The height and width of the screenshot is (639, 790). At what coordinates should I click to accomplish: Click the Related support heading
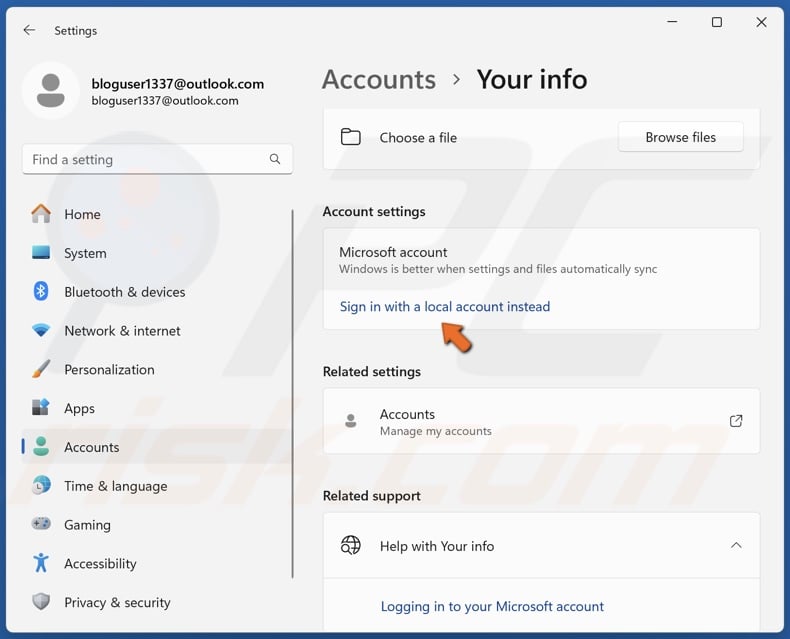click(372, 496)
